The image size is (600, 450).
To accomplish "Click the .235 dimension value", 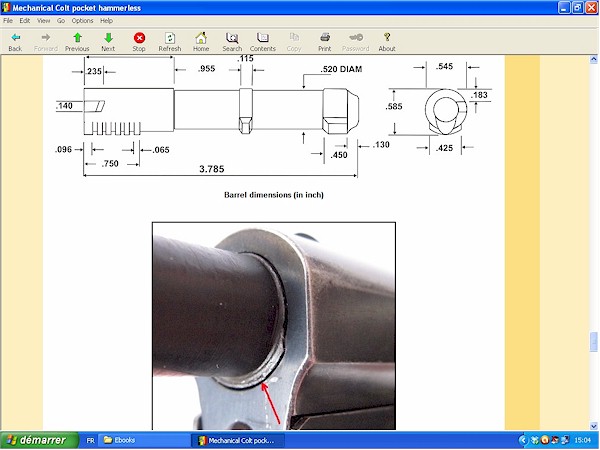I will point(94,71).
